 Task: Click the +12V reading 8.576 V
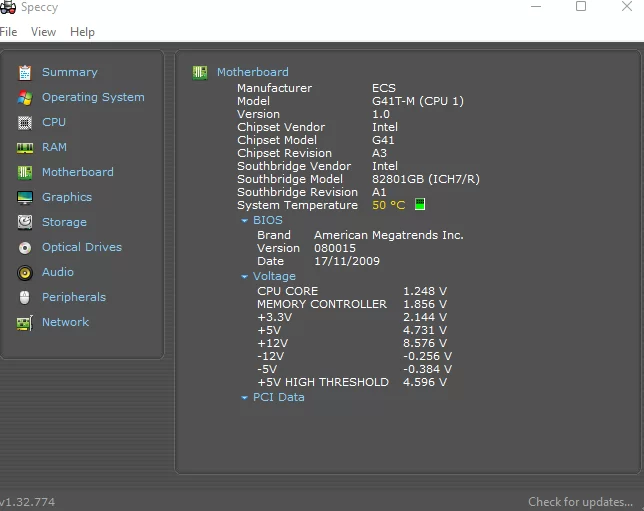(x=425, y=343)
